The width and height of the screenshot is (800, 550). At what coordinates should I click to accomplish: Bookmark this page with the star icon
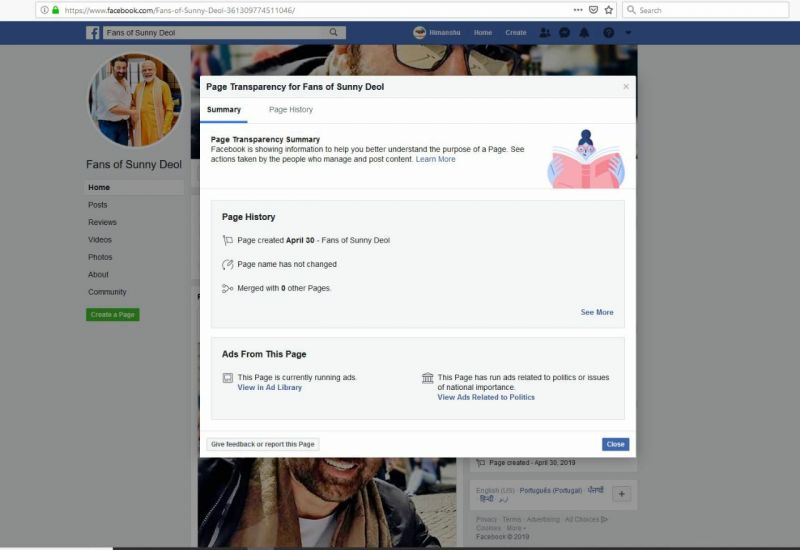tap(609, 10)
